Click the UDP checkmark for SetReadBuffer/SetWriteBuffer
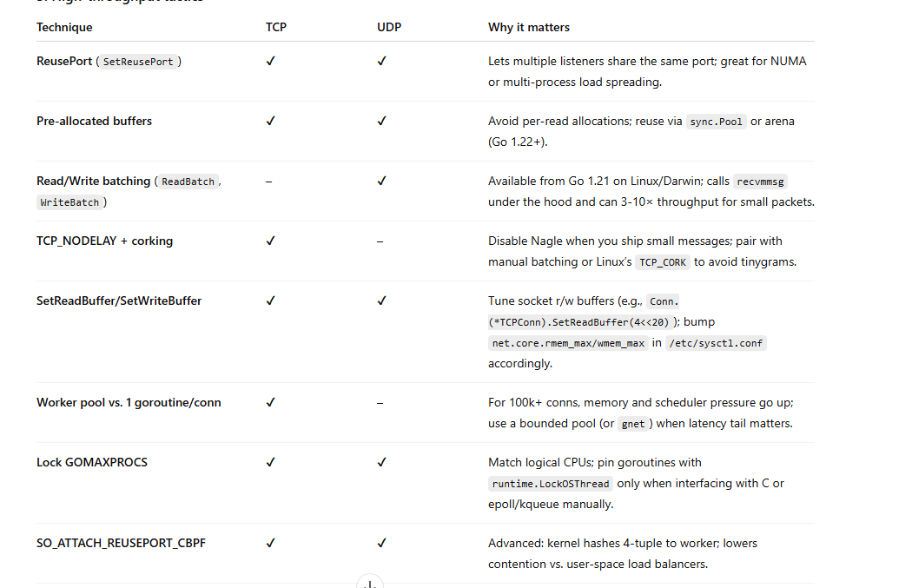 coord(381,301)
